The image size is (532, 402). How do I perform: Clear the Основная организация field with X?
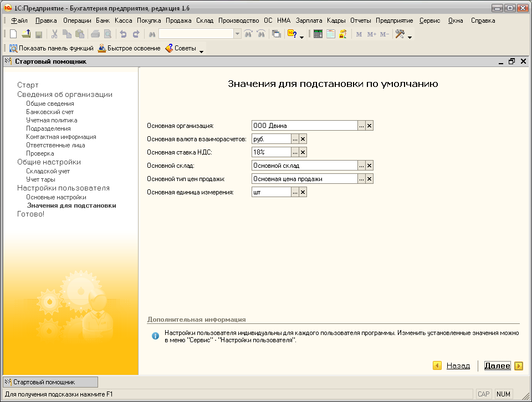point(370,126)
